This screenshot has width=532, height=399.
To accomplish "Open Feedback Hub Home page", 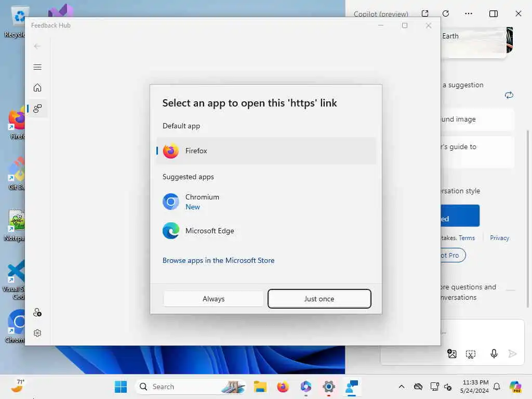I will coord(37,88).
